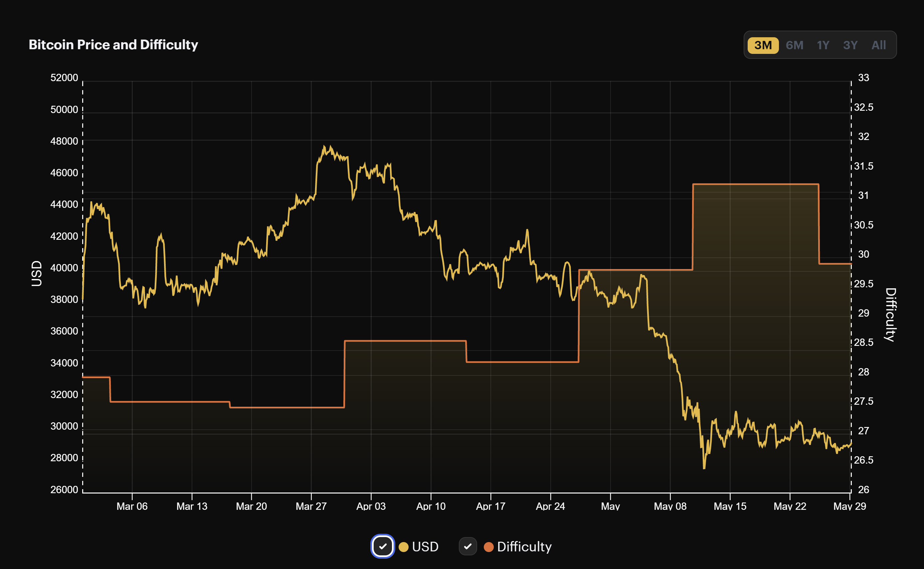Click the 46000 USD axis value
Screen dimensions: 924x569
(x=64, y=173)
